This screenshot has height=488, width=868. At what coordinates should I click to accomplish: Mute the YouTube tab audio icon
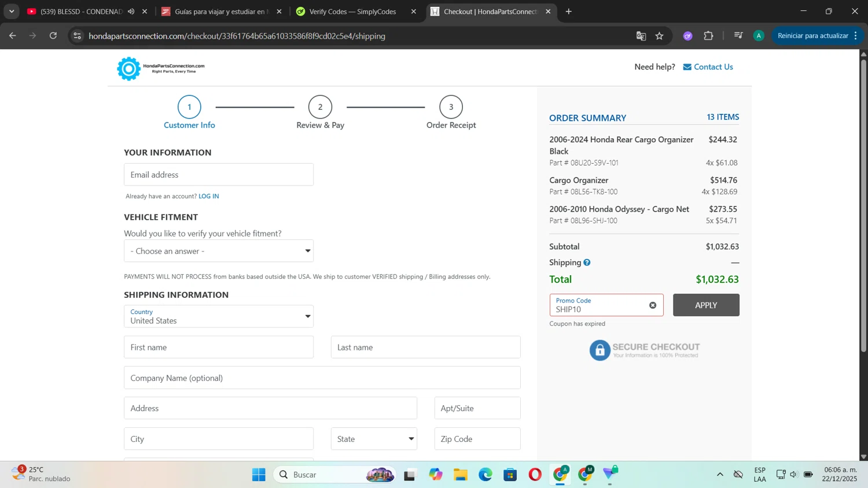pos(131,12)
